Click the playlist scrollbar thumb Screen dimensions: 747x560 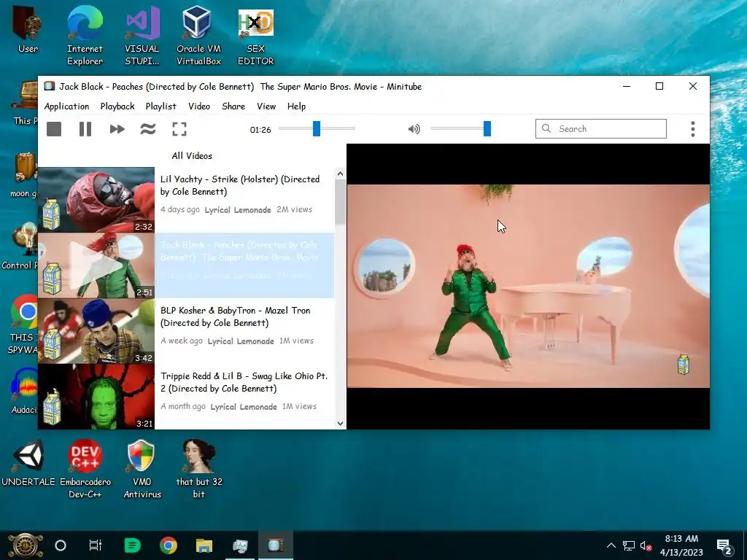[340, 203]
